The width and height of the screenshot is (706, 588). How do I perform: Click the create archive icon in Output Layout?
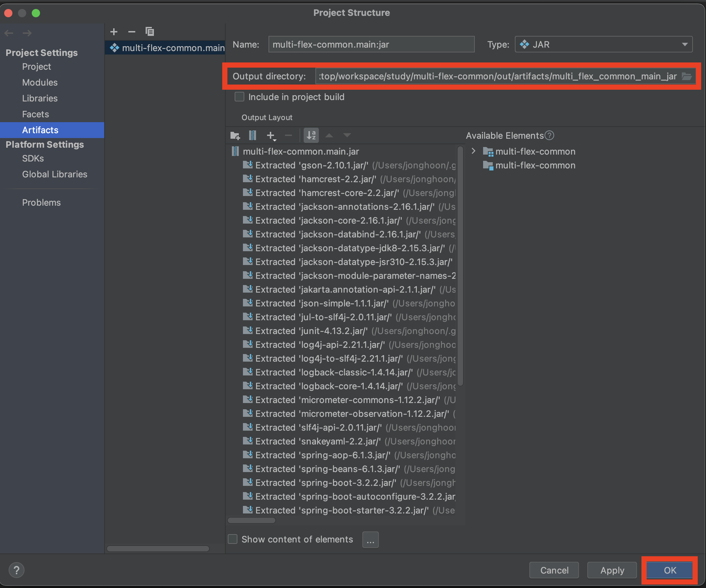click(253, 136)
